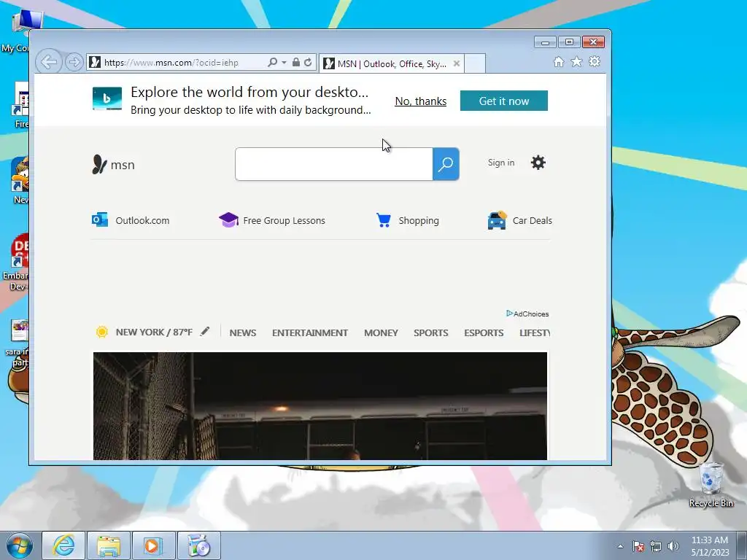Click the Internet Explorer Home icon
This screenshot has width=747, height=560.
point(559,62)
